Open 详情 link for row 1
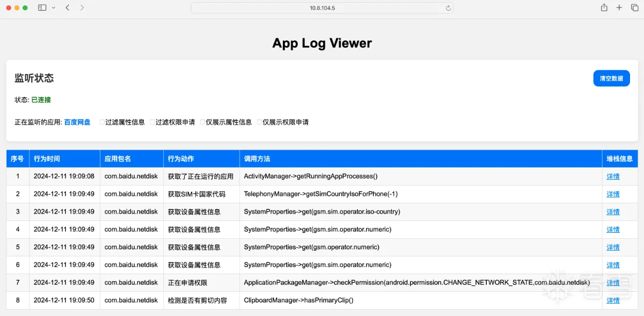Image resolution: width=644 pixels, height=316 pixels. (x=613, y=177)
